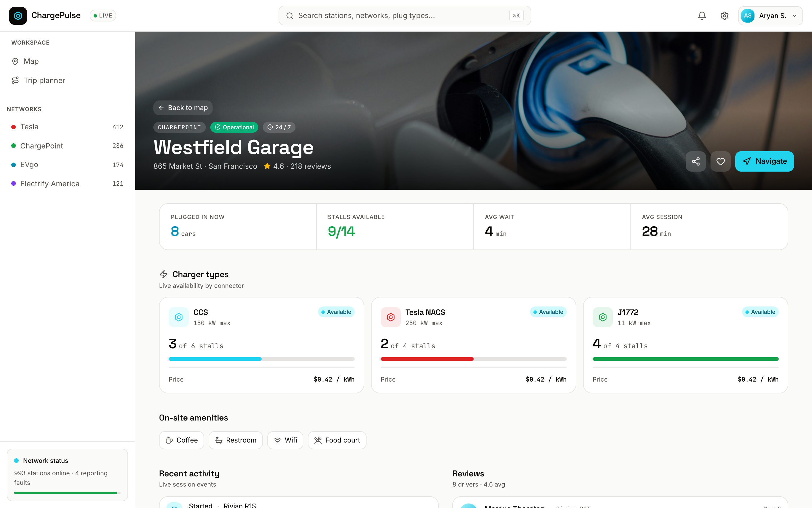This screenshot has height=508, width=812.
Task: Open notifications bell
Action: [x=702, y=16]
